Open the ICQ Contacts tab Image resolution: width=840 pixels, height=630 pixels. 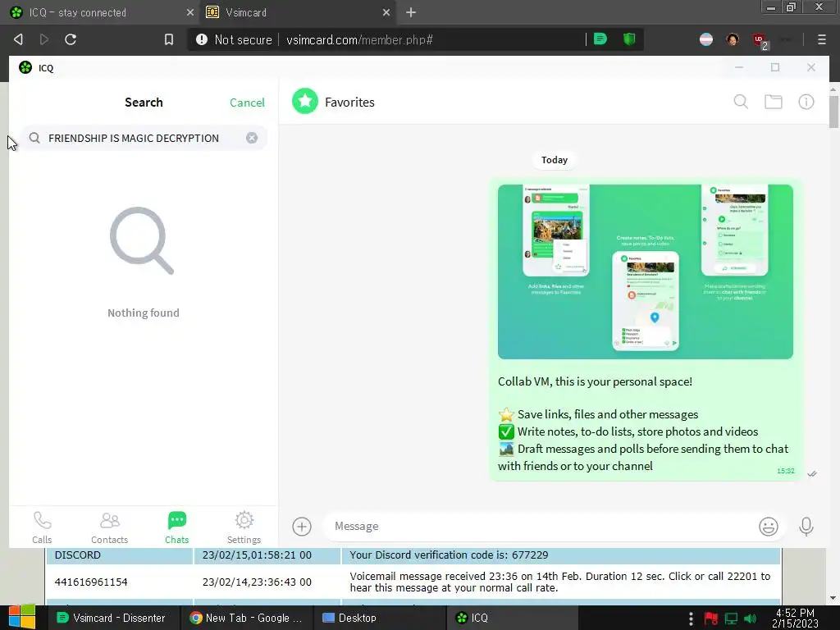pyautogui.click(x=109, y=527)
